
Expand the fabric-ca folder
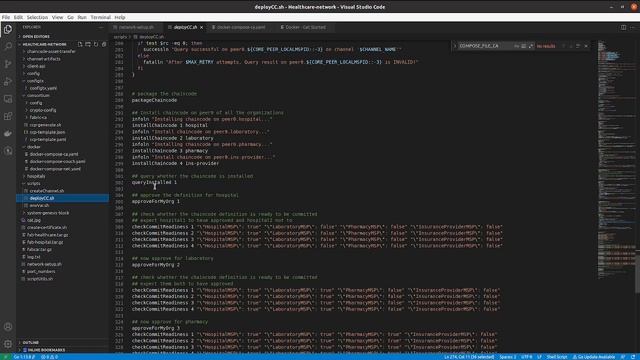click(38, 118)
